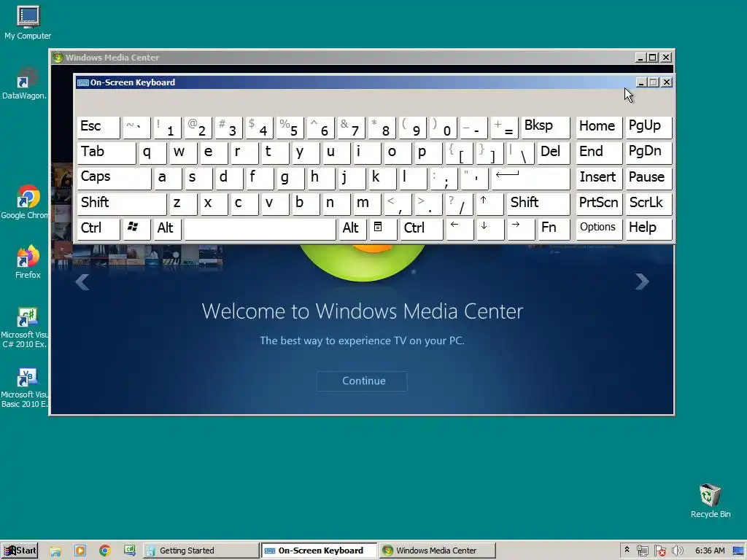
Task: Open My Computer desktop icon
Action: (x=28, y=23)
